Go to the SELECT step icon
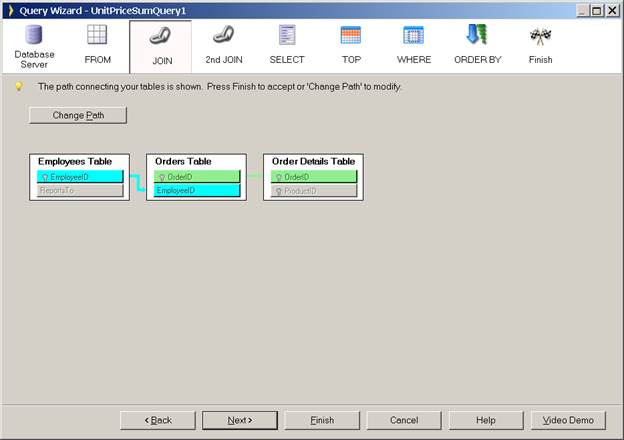 tap(287, 36)
